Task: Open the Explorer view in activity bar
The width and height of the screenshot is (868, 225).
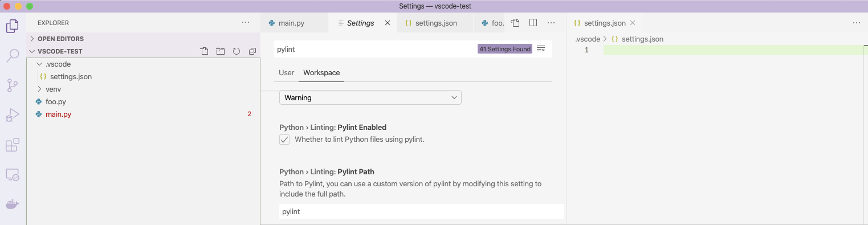Action: pos(13,26)
